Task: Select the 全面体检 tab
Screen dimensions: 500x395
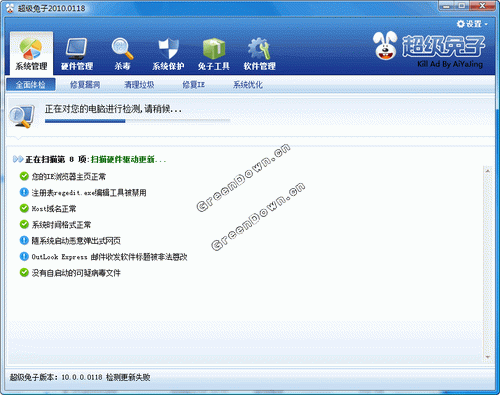Action: pyautogui.click(x=31, y=85)
